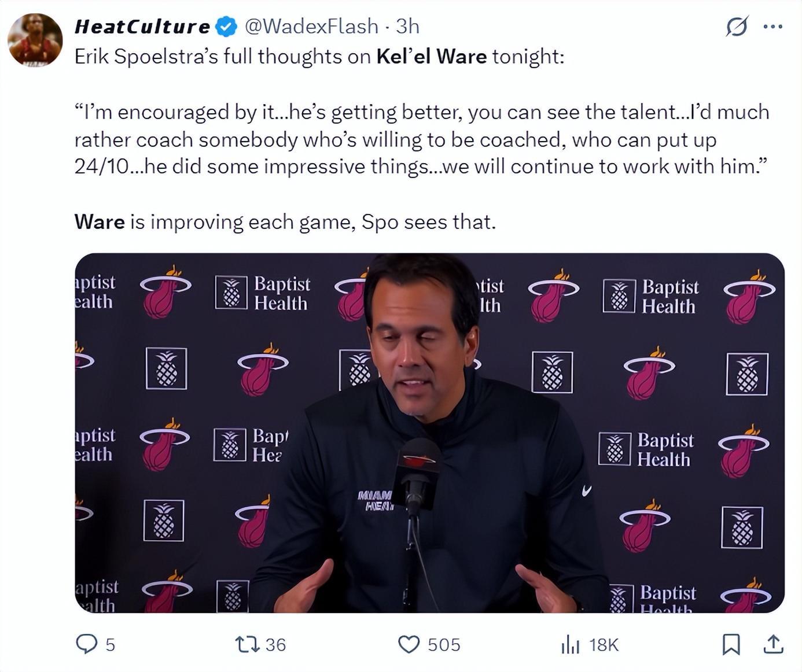The height and width of the screenshot is (672, 802).
Task: Open the 3h timestamp link
Action: tap(407, 27)
